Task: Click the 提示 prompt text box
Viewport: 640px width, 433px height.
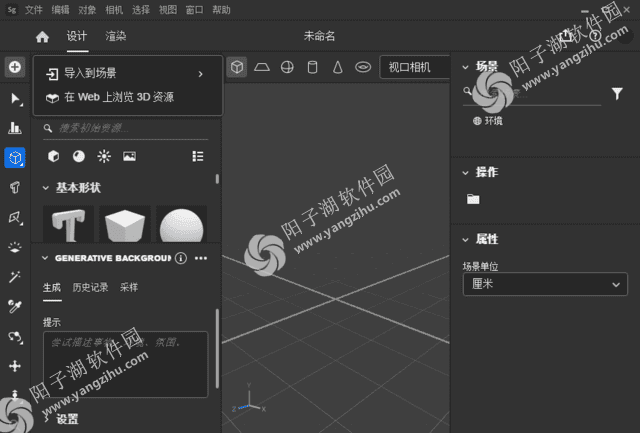Action: click(x=125, y=364)
